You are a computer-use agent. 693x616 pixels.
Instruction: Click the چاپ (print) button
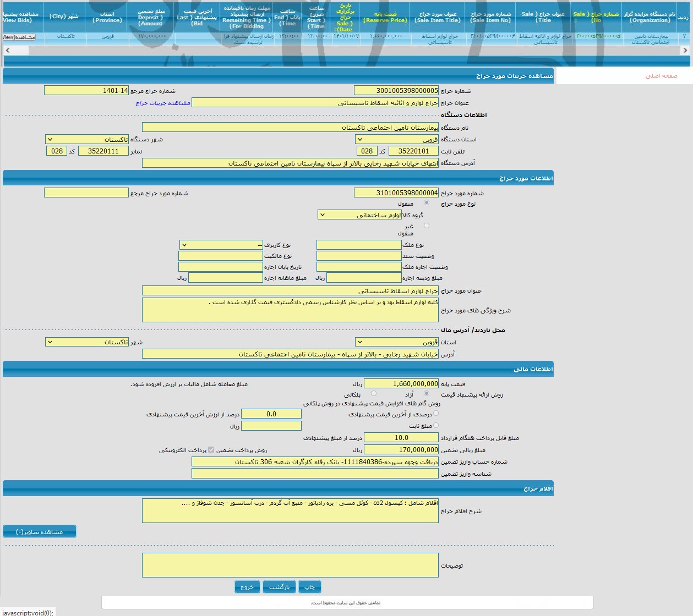coord(310,587)
